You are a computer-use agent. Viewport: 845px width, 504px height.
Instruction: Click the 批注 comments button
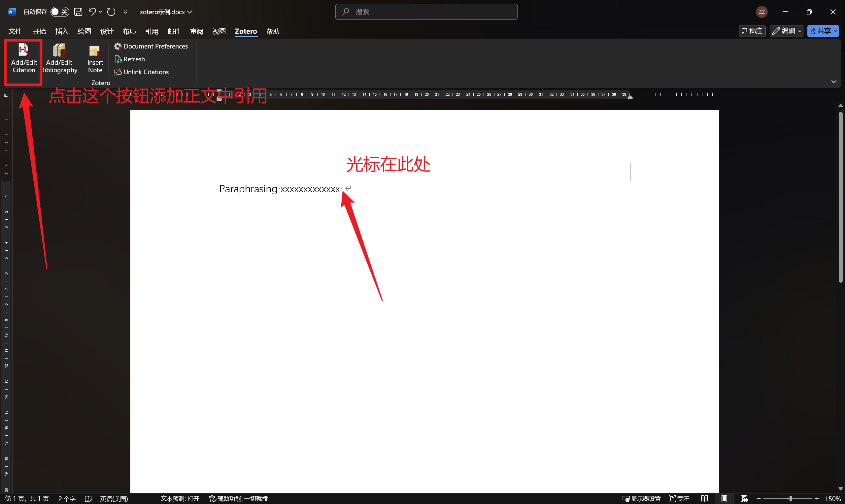coord(752,31)
